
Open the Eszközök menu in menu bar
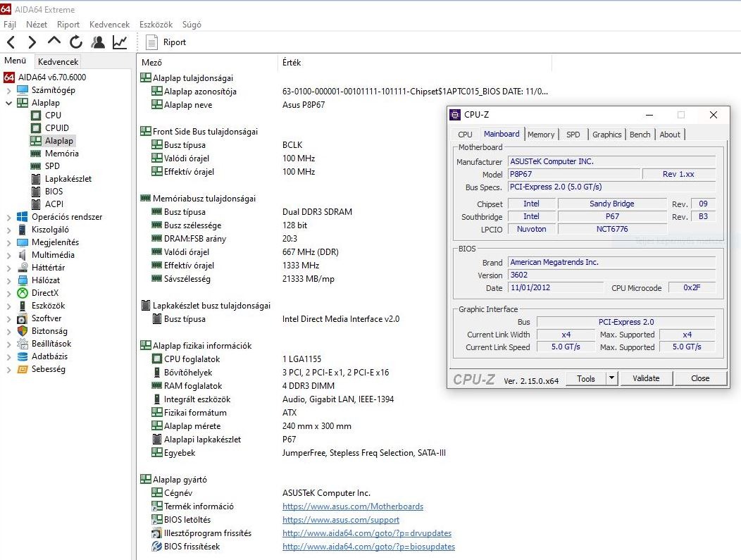pyautogui.click(x=156, y=25)
